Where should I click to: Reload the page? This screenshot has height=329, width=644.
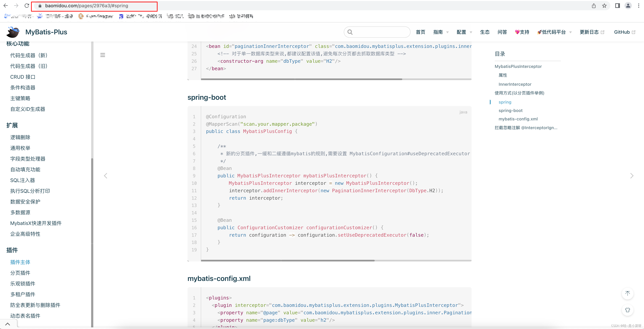[x=27, y=6]
